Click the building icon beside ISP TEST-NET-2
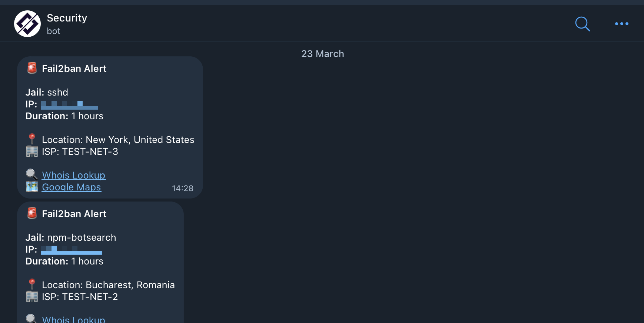 click(x=32, y=296)
